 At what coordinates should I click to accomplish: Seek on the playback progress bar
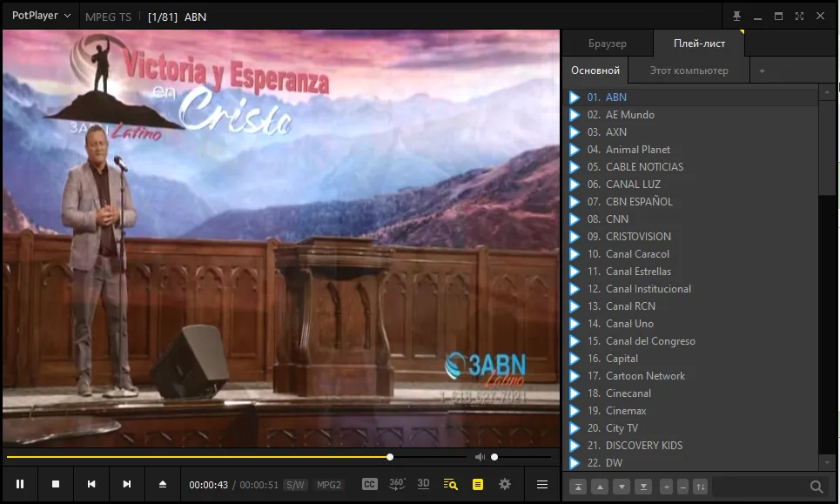pyautogui.click(x=236, y=457)
